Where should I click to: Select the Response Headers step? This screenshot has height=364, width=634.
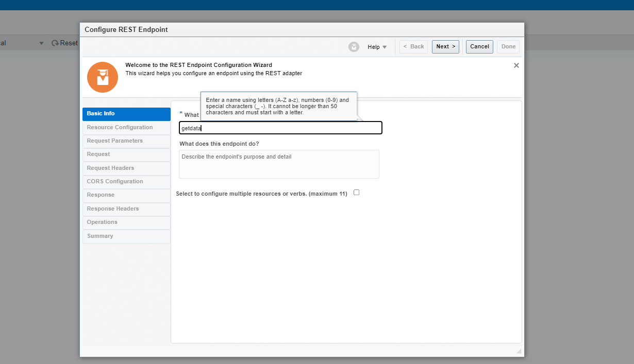[x=126, y=209]
